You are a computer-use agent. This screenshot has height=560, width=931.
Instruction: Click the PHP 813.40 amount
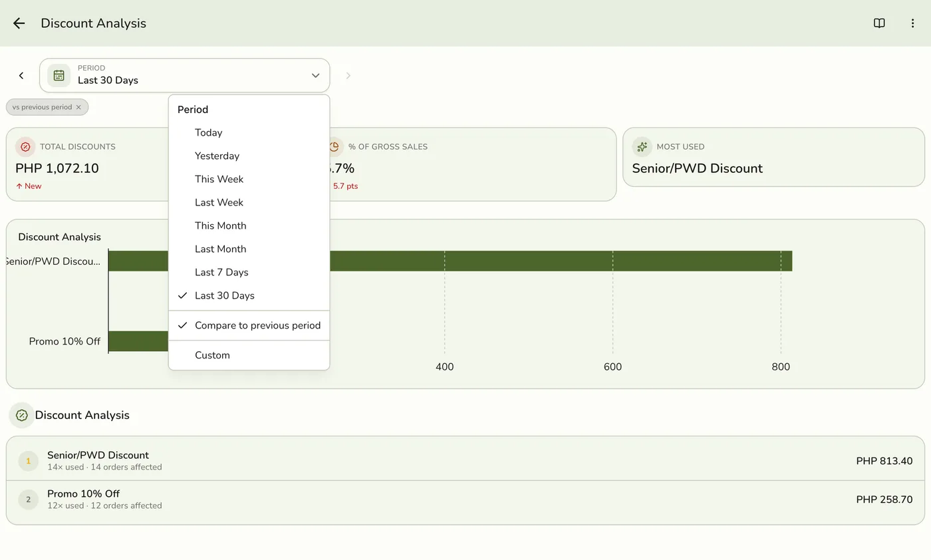click(x=884, y=462)
